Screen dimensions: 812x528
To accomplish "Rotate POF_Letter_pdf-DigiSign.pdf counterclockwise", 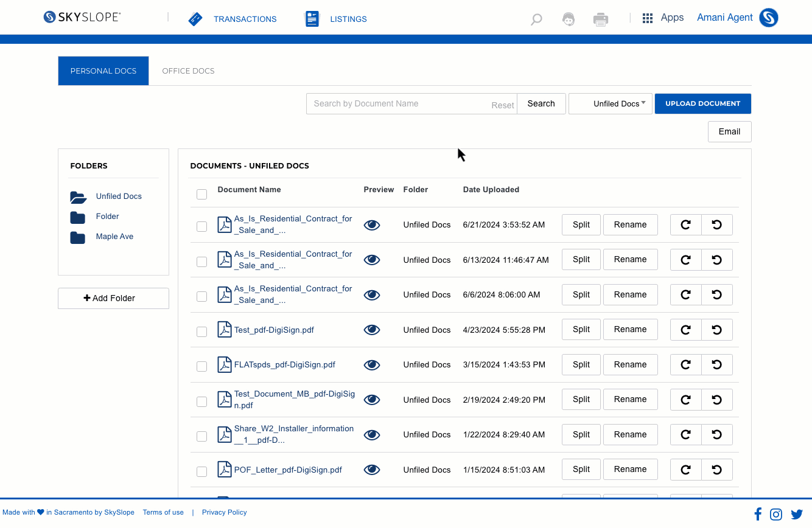I will coord(717,470).
